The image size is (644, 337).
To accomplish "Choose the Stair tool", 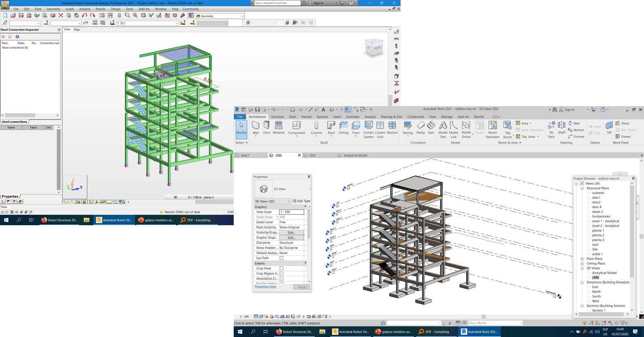I will point(431,128).
